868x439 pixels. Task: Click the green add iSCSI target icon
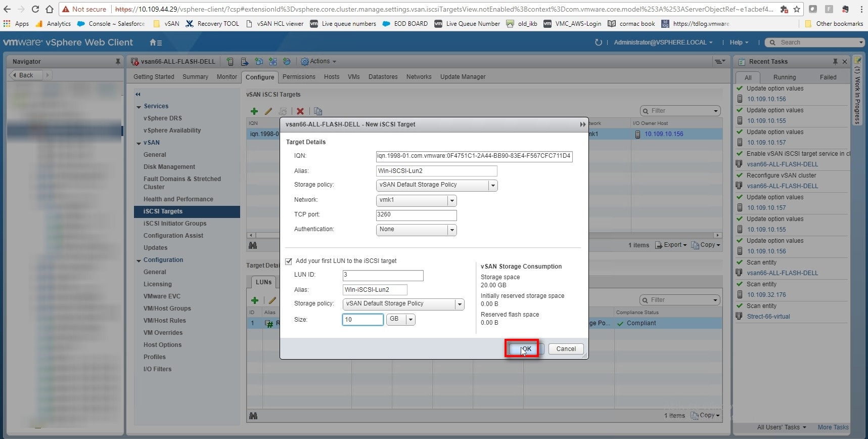click(254, 111)
